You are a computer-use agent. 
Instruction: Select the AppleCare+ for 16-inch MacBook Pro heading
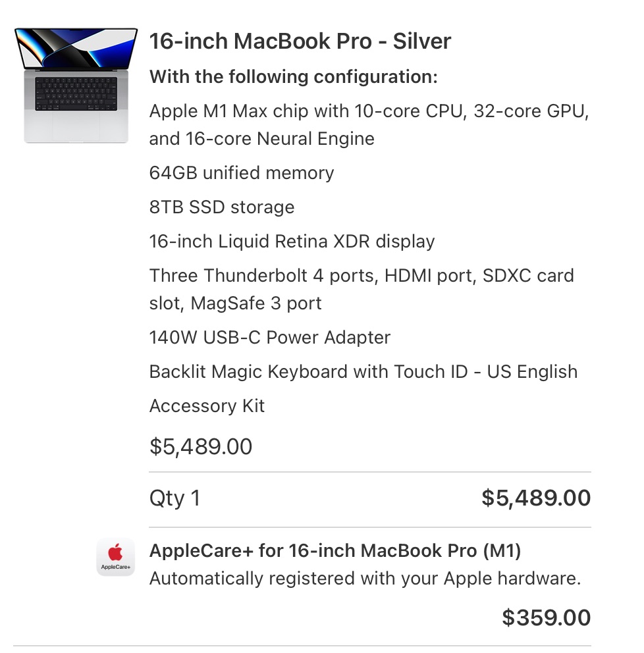click(x=335, y=550)
